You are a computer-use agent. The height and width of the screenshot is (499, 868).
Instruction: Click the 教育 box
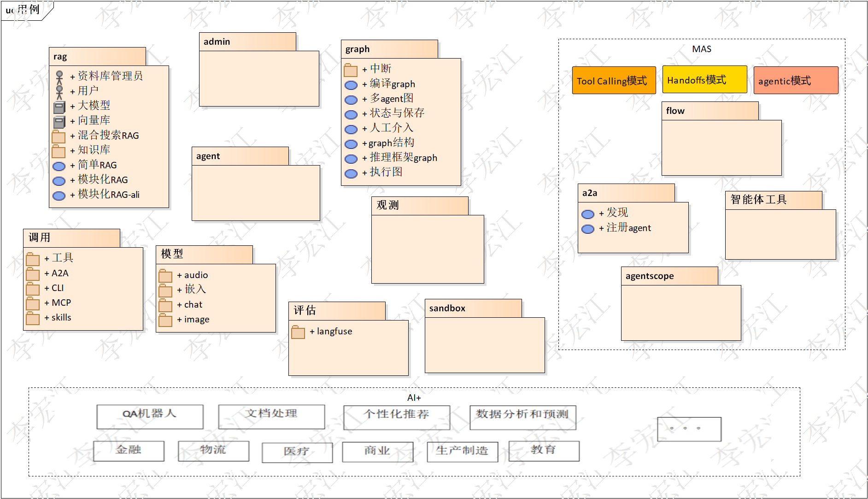pyautogui.click(x=544, y=451)
